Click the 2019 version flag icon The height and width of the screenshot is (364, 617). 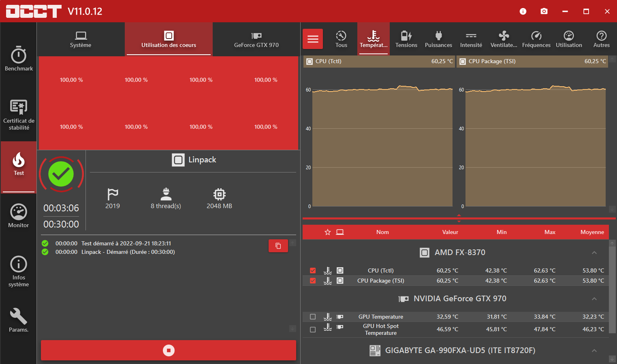[x=113, y=194]
